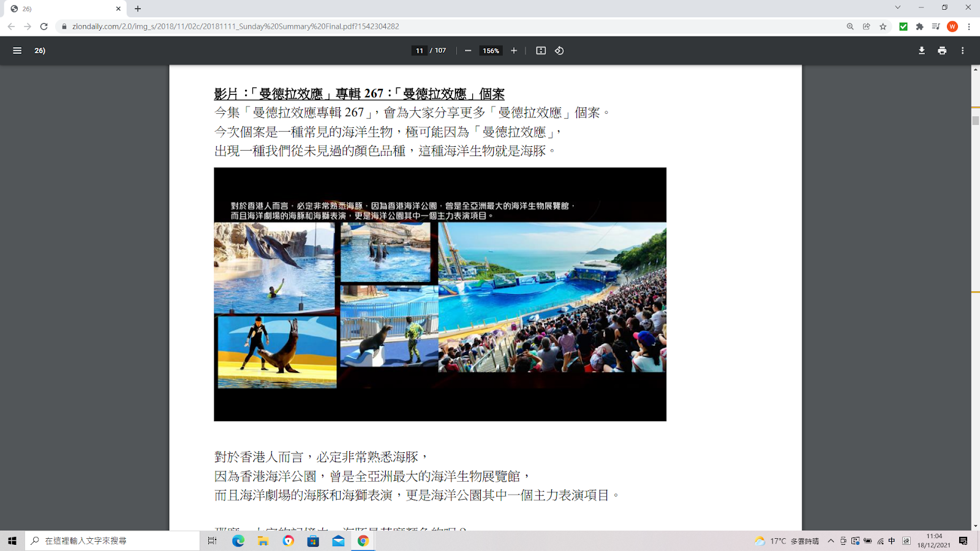
Task: Open the media control playlist icon
Action: coord(936,26)
